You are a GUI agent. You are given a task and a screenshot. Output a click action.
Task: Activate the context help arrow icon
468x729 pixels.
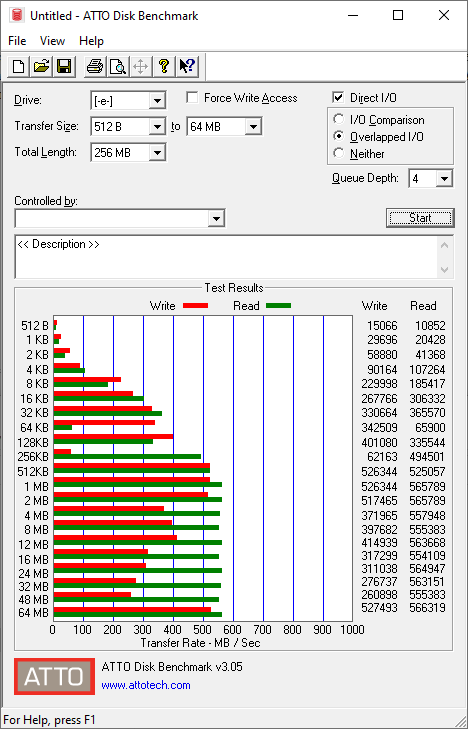tap(187, 66)
